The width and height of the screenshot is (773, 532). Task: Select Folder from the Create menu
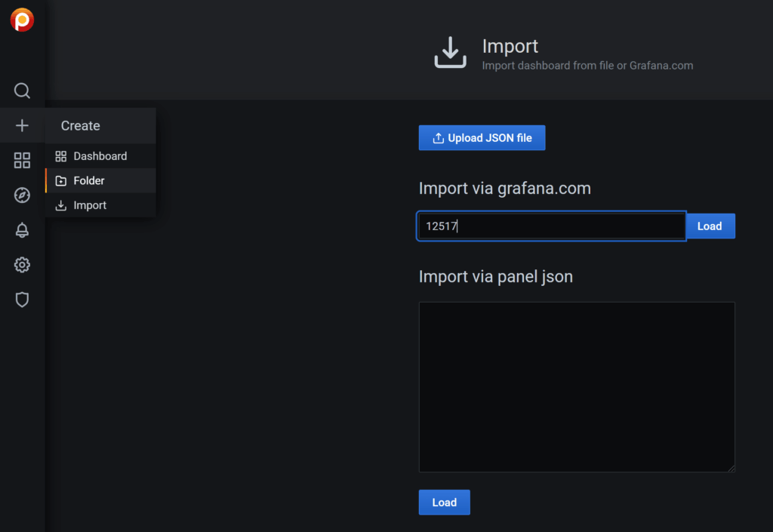point(88,180)
